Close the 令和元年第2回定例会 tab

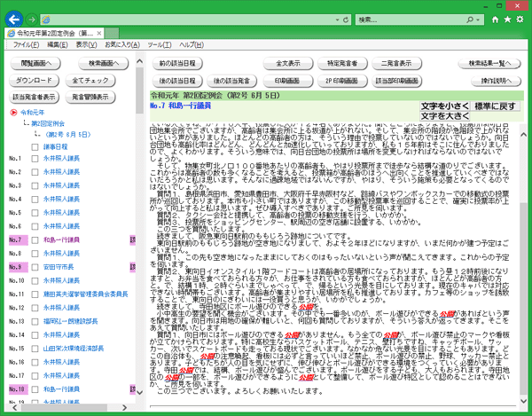pos(99,33)
